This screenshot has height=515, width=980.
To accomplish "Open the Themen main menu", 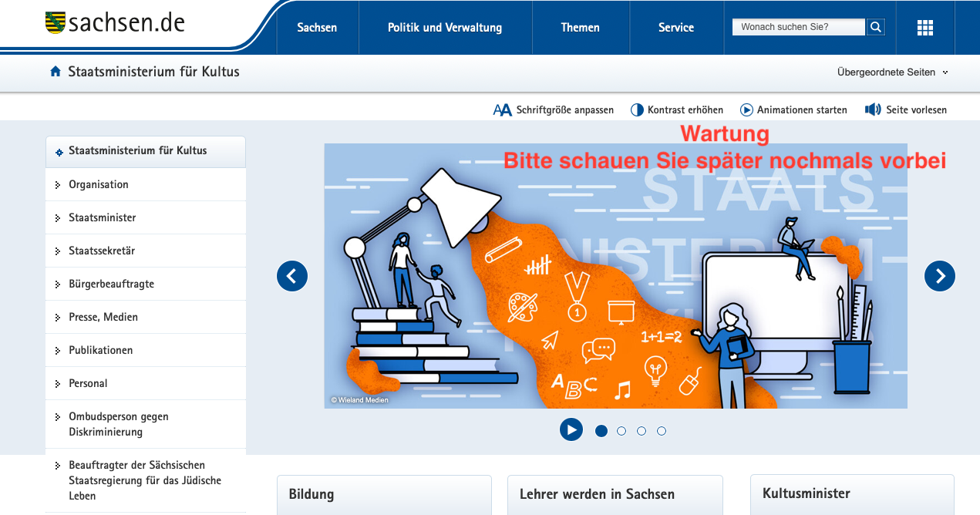I will click(x=581, y=28).
